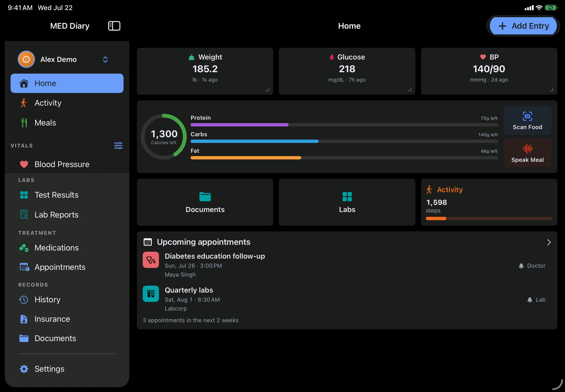This screenshot has height=392, width=565.
Task: Click the stethoscope appointment icon
Action: point(151,260)
